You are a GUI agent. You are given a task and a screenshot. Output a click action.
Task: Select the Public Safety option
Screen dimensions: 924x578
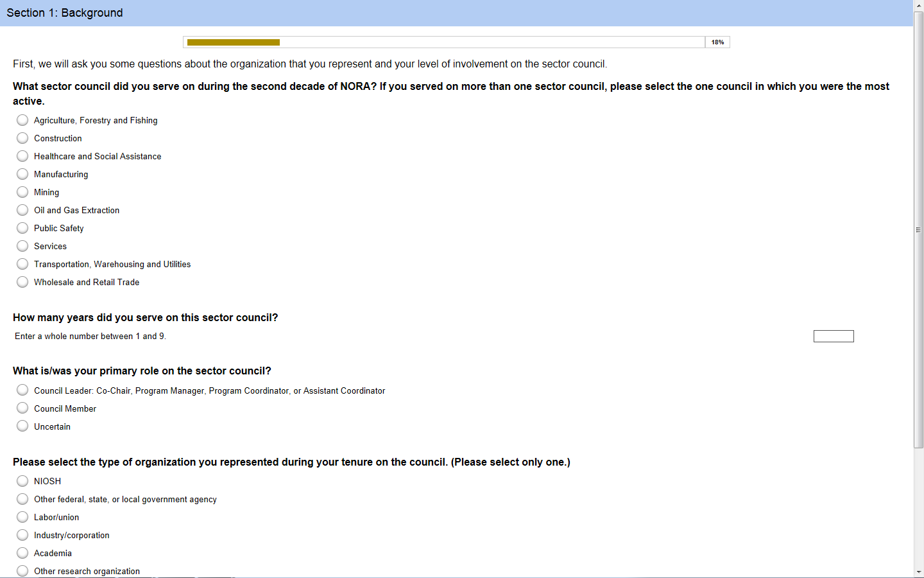(x=22, y=228)
